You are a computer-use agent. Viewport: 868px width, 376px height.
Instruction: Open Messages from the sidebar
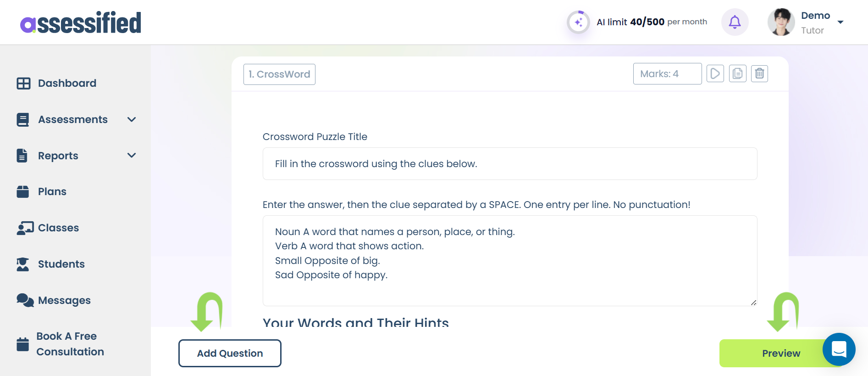coord(64,300)
